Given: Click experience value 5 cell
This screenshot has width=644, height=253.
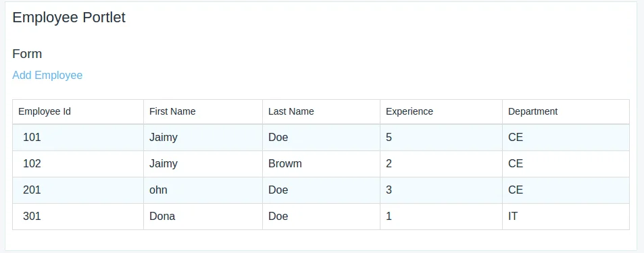Looking at the screenshot, I should point(441,138).
